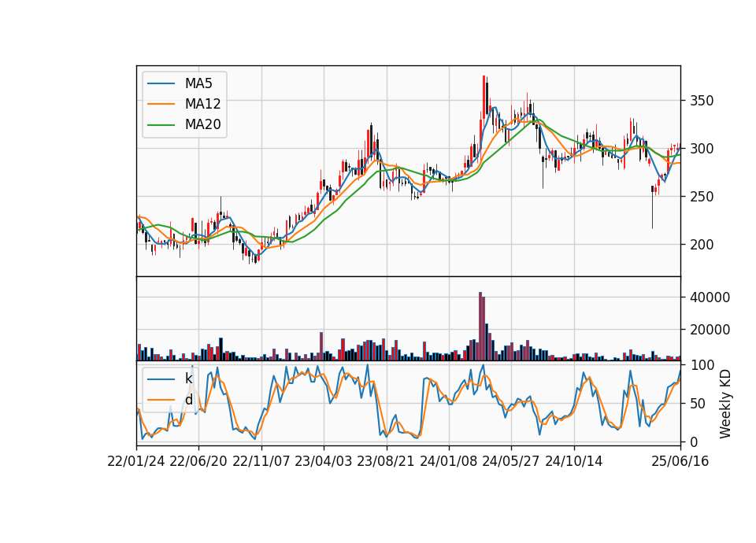The width and height of the screenshot is (756, 543).
Task: Click the 100 tick on KD axis
Action: tap(702, 365)
